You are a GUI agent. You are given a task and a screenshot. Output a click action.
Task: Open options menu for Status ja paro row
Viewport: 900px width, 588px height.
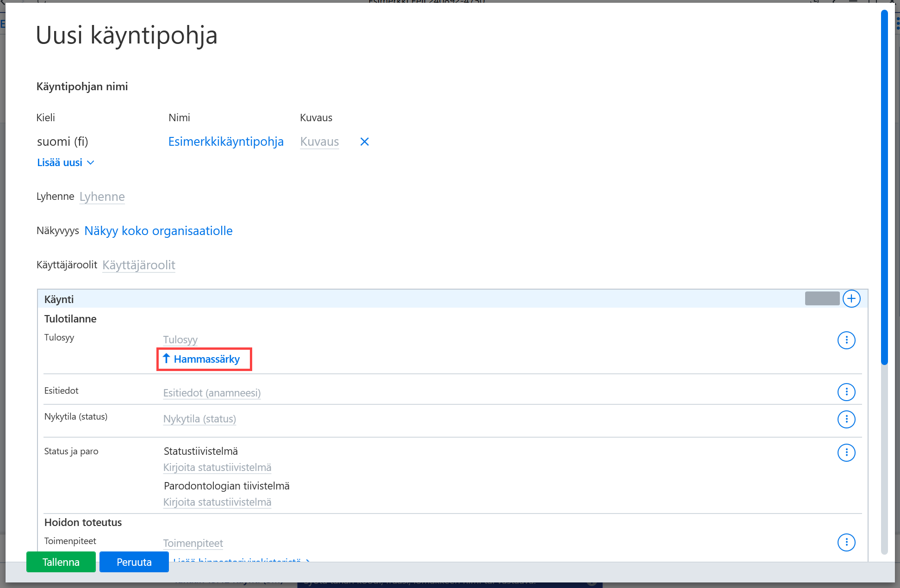(x=846, y=452)
